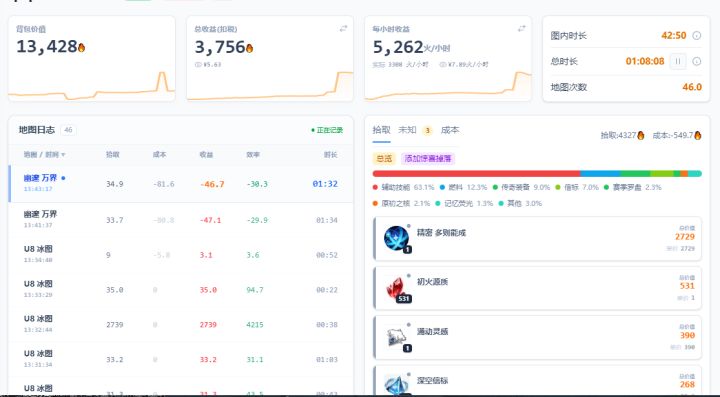Click the white item icon valued 390
The width and height of the screenshot is (720, 397).
point(396,338)
